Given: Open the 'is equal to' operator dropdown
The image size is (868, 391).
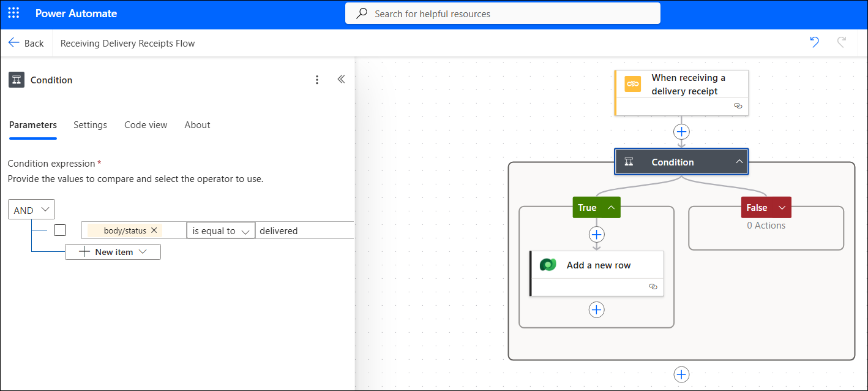Looking at the screenshot, I should click(220, 230).
